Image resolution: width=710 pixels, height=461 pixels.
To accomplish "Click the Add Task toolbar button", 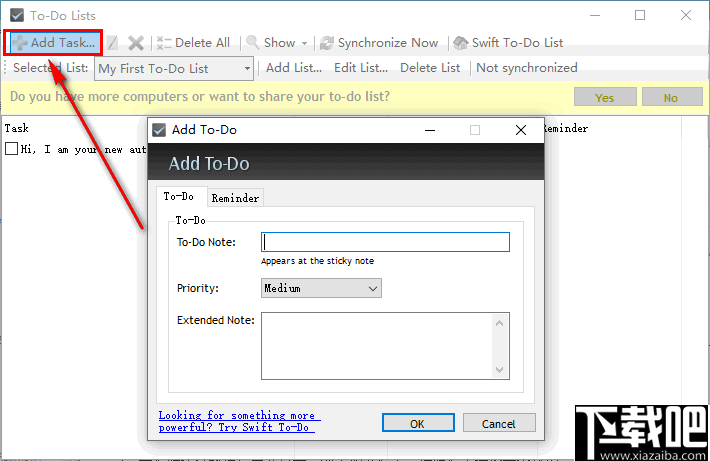I will [x=54, y=43].
